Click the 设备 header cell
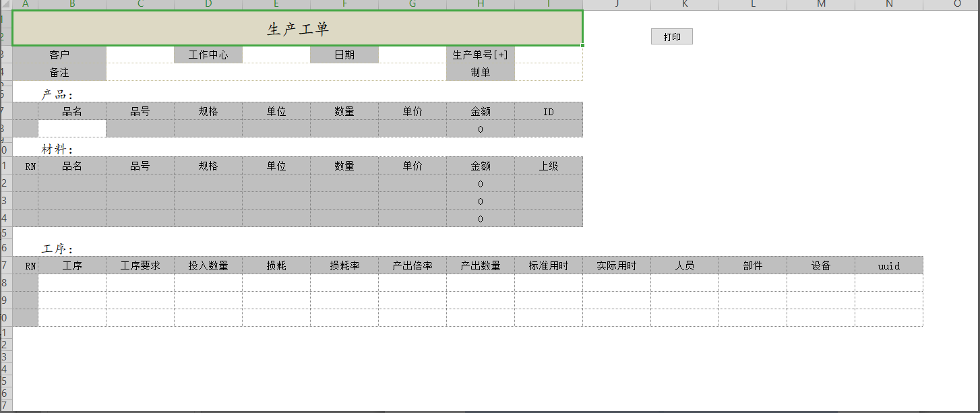Viewport: 980px width, 413px height. click(820, 266)
